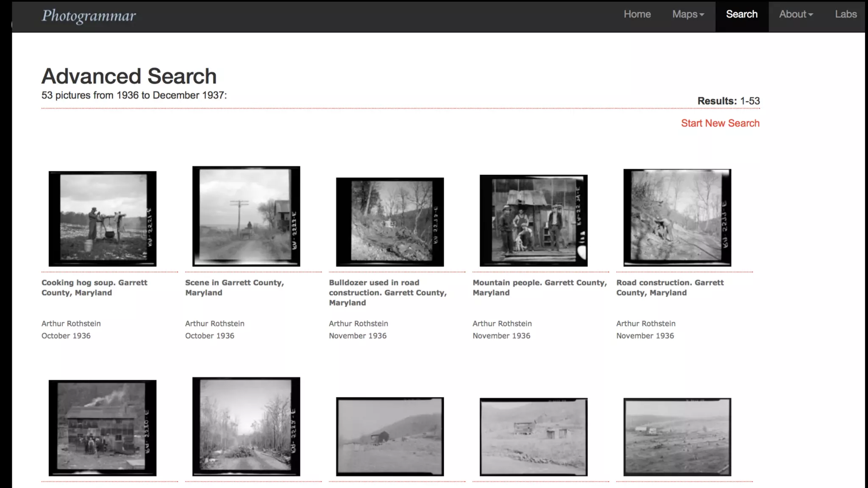The height and width of the screenshot is (488, 868).
Task: Expand the Maps dropdown menu
Action: [x=688, y=14]
